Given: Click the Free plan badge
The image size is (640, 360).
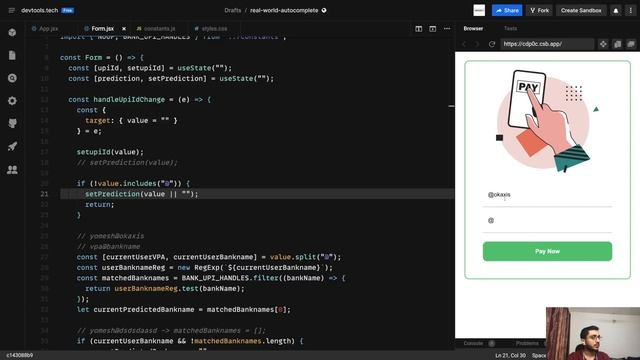Looking at the screenshot, I should click(x=68, y=10).
